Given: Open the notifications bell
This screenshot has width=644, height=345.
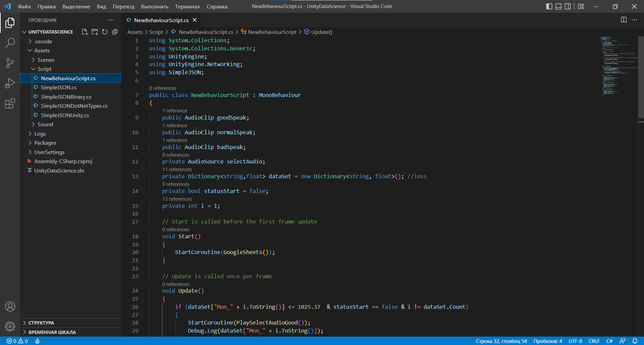Looking at the screenshot, I should coord(635,341).
